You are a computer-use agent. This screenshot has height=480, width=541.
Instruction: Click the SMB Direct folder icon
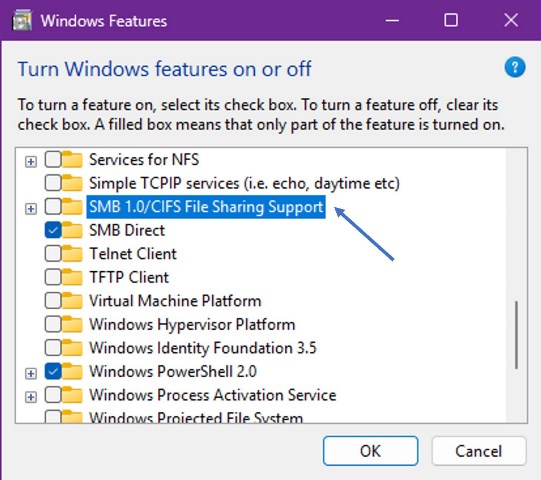click(72, 230)
